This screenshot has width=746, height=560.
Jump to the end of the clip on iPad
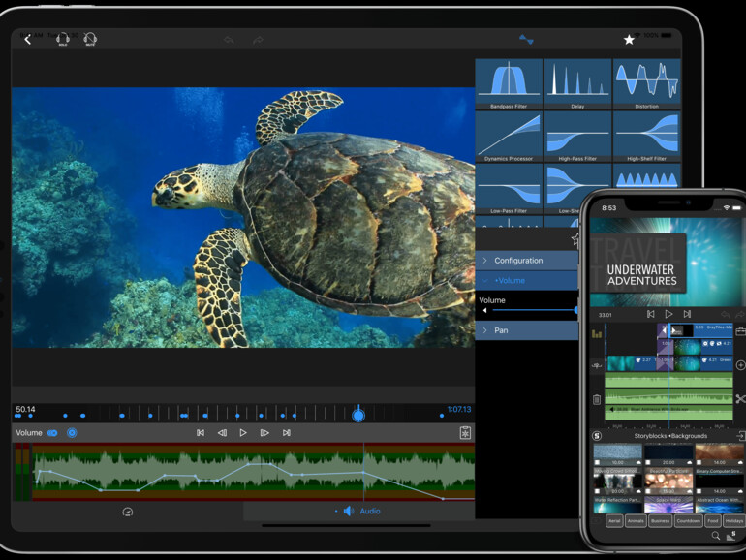286,433
